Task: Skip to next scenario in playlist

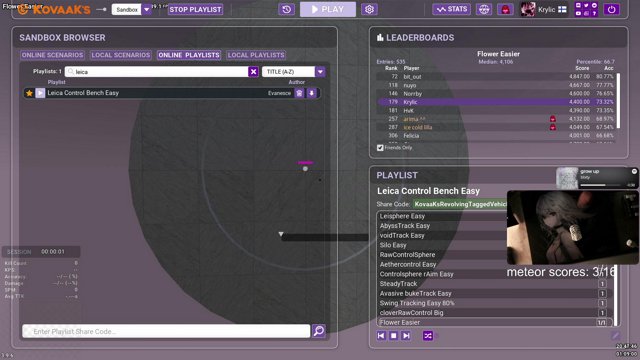Action: 406,336
